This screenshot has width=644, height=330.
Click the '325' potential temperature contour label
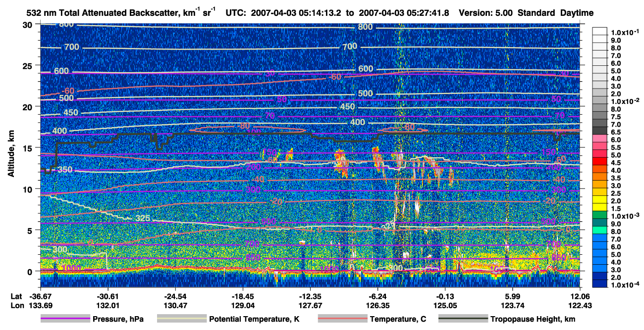[143, 218]
